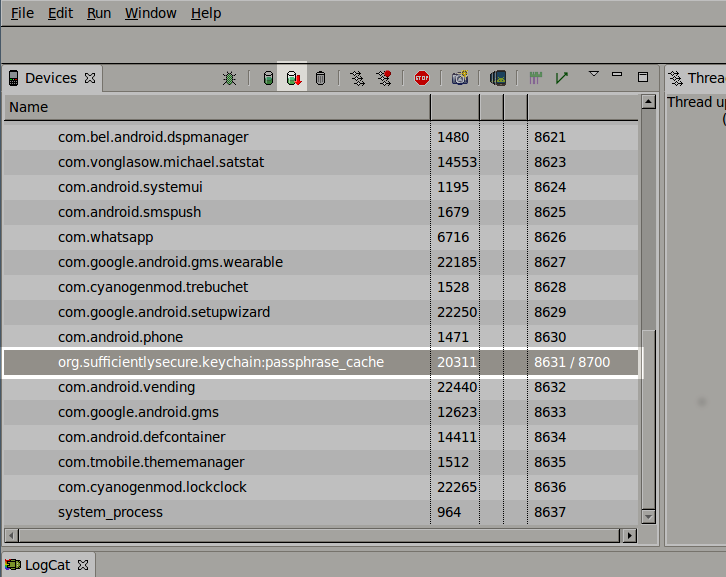Click the Name column header
The image size is (726, 577).
tap(29, 107)
